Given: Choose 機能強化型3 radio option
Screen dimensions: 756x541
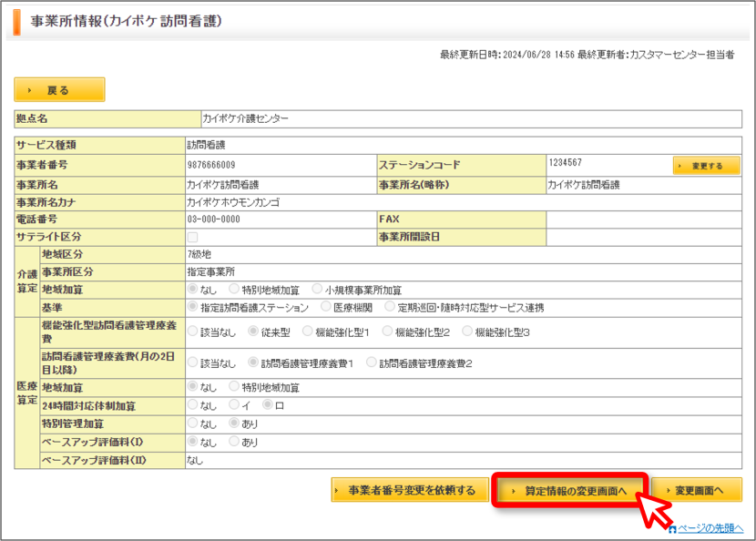Looking at the screenshot, I should (466, 332).
